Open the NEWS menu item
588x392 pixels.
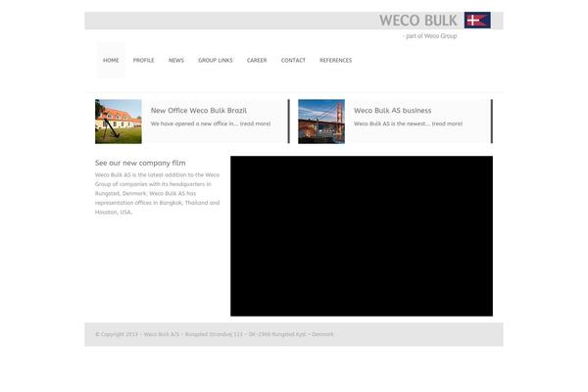point(176,60)
